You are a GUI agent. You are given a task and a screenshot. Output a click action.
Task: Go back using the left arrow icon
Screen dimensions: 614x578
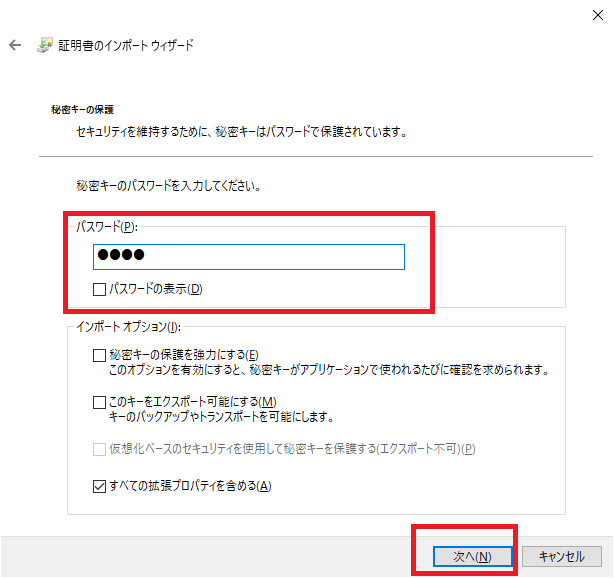(x=15, y=45)
